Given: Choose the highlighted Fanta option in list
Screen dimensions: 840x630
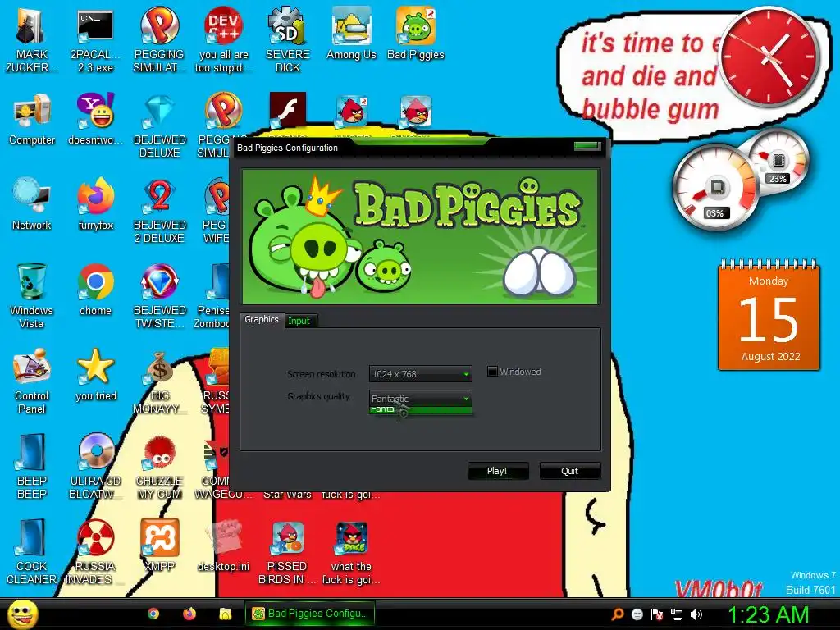Looking at the screenshot, I should click(421, 410).
